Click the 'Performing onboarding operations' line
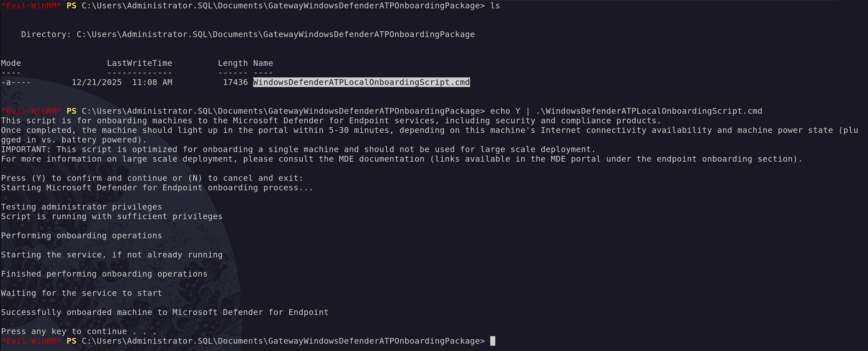The image size is (868, 351). tap(81, 236)
